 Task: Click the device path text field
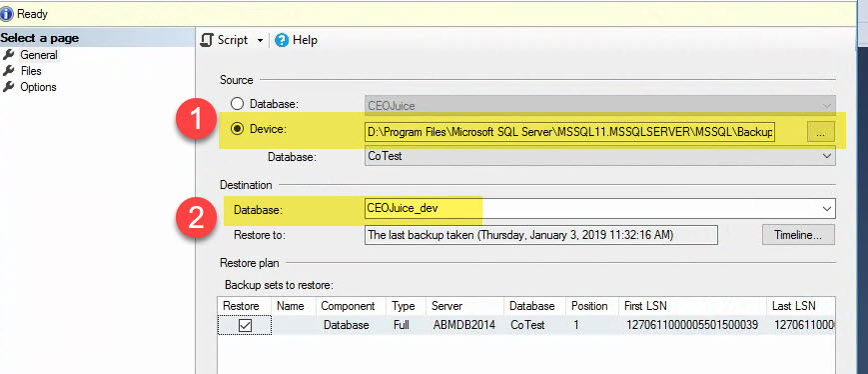pyautogui.click(x=570, y=132)
